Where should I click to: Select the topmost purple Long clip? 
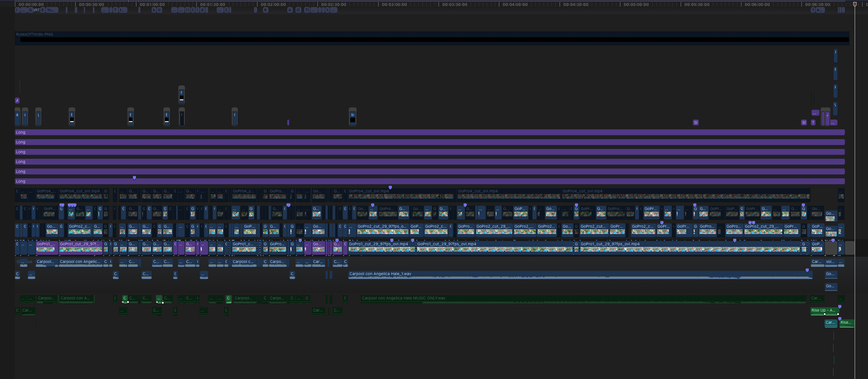(429, 132)
